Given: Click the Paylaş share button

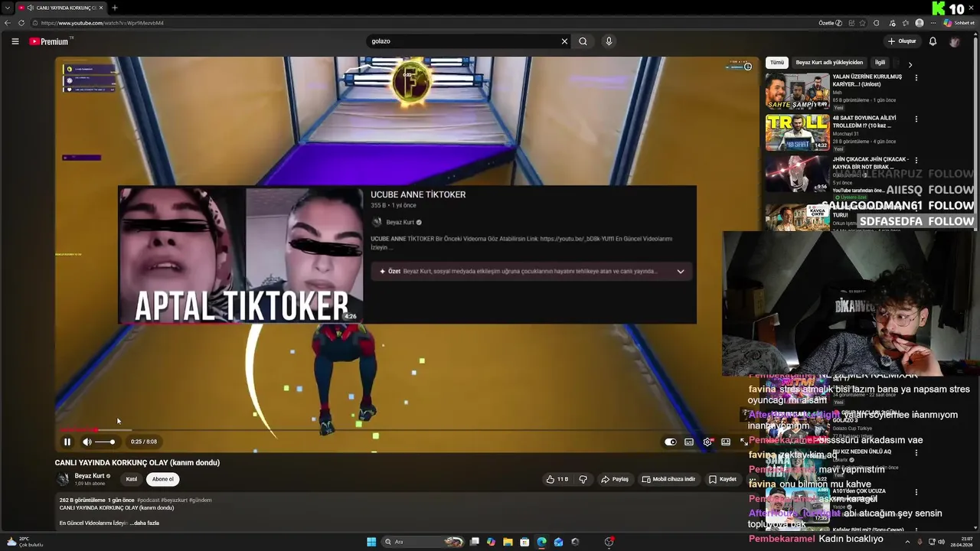Looking at the screenshot, I should tap(615, 479).
